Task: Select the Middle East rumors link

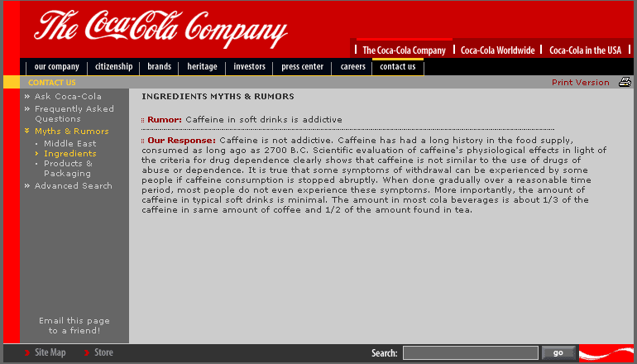Action: coord(69,143)
